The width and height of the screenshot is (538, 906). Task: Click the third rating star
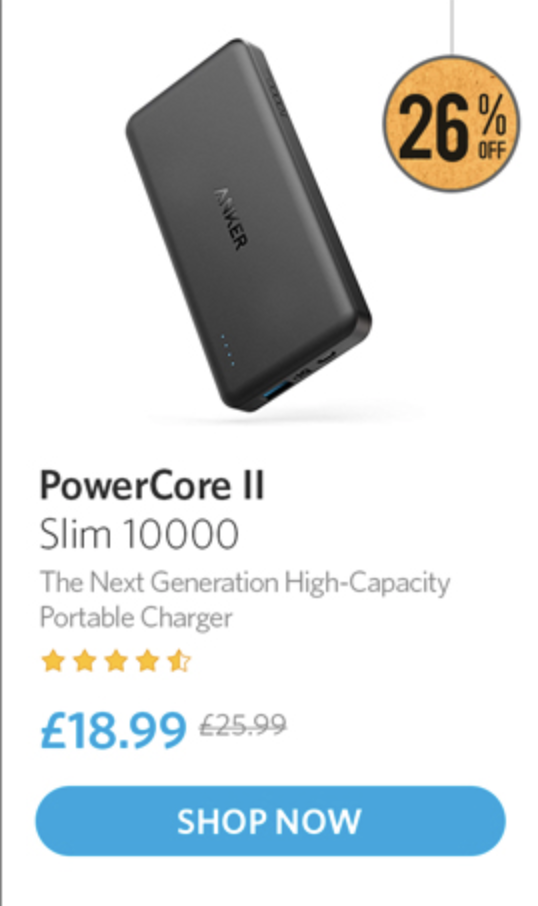(116, 660)
